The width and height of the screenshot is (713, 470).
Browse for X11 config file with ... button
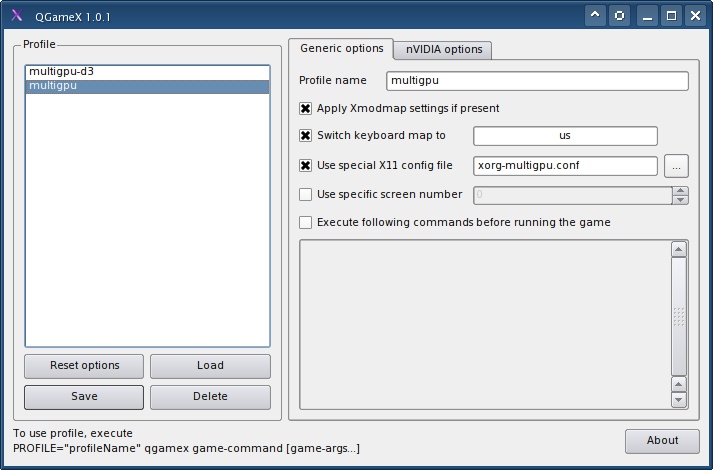pyautogui.click(x=676, y=166)
